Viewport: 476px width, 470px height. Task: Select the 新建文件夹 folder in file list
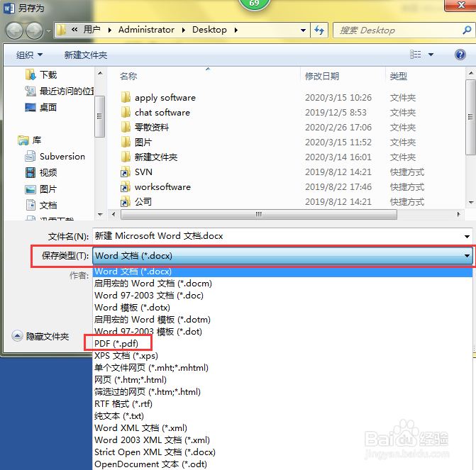[x=149, y=157]
